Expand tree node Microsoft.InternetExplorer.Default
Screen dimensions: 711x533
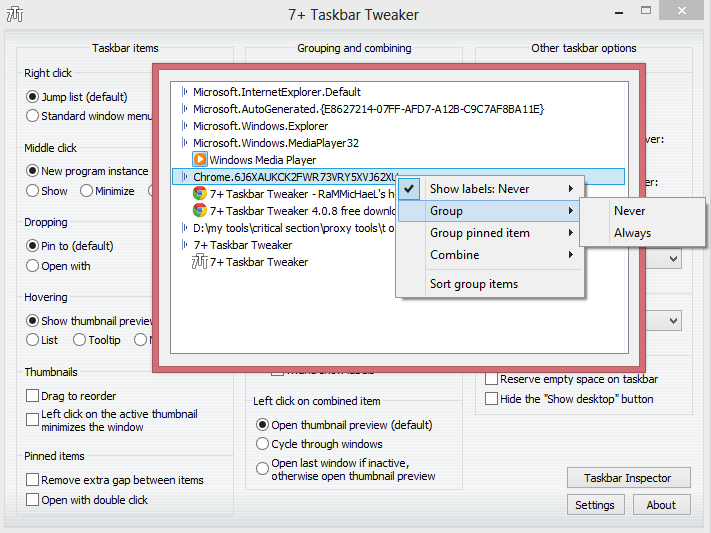184,92
